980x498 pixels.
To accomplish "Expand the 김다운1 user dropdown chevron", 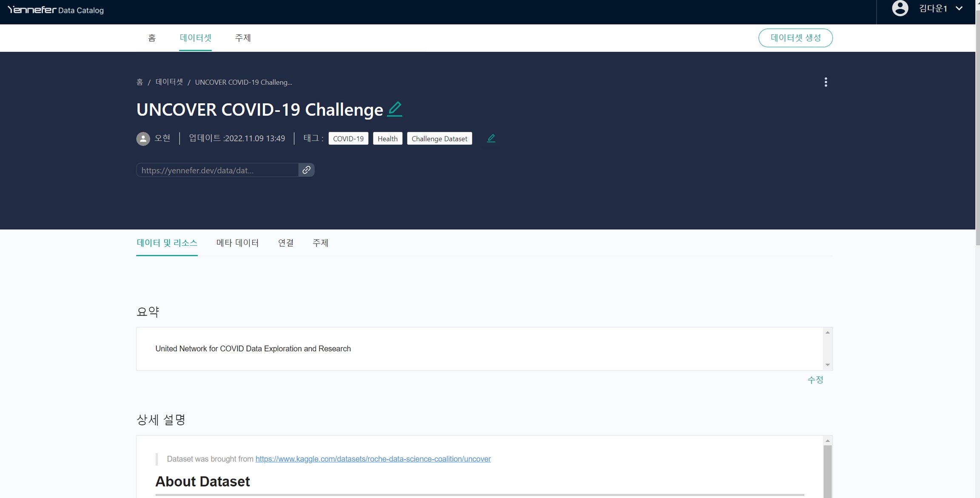I will [959, 9].
